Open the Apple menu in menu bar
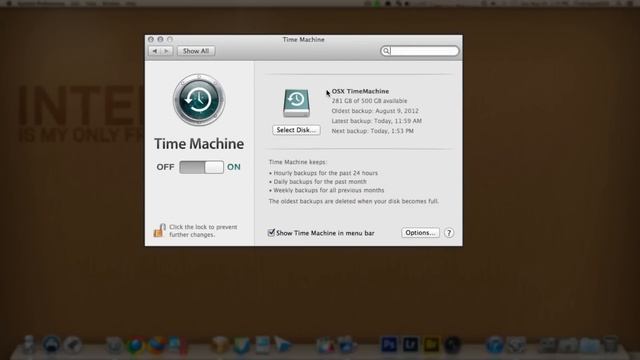 (x=9, y=3)
